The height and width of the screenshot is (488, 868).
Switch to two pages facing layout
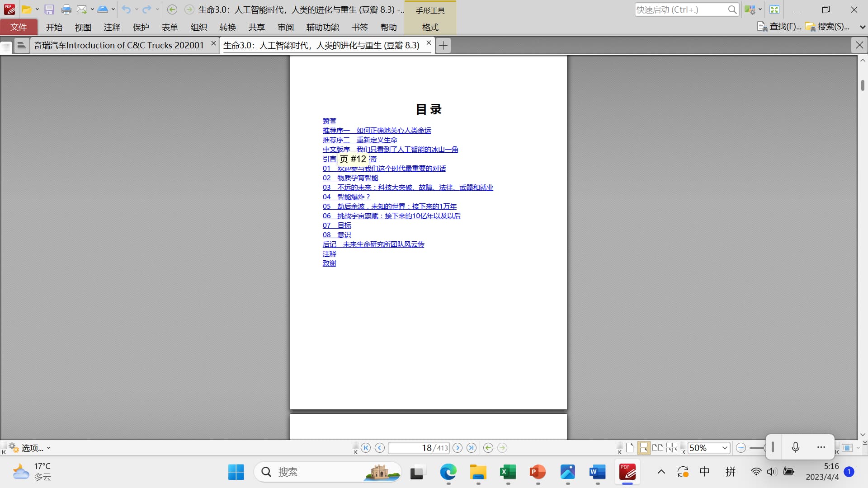click(x=658, y=448)
